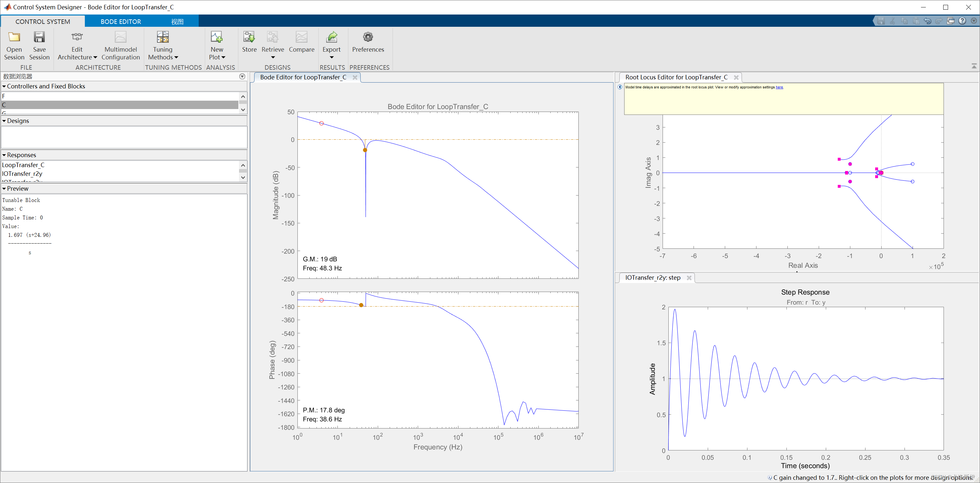The image size is (980, 483).
Task: Click the orange gain margin marker on magnitude plot
Action: pos(365,150)
